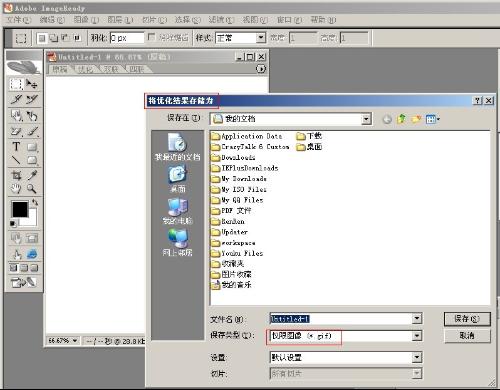Image resolution: width=500 pixels, height=390 pixels.
Task: Select the Eraser tool
Action: tap(16, 131)
